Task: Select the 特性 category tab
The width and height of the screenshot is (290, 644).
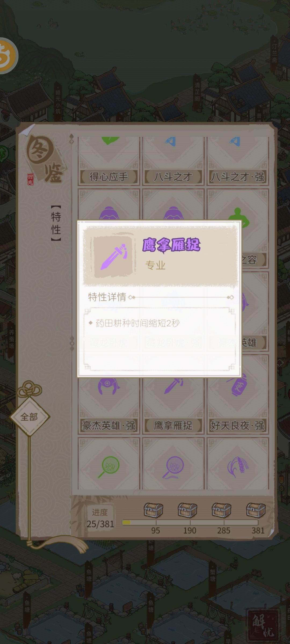Action: (x=56, y=223)
